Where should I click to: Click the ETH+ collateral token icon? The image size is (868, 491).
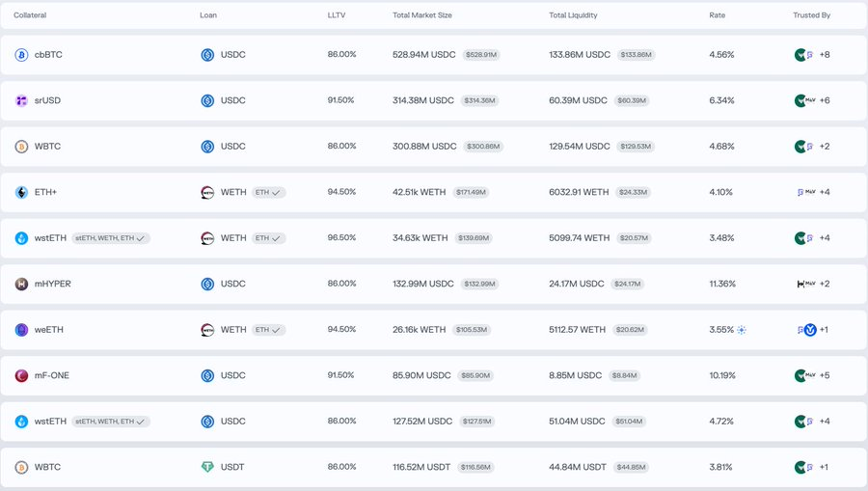click(x=21, y=192)
